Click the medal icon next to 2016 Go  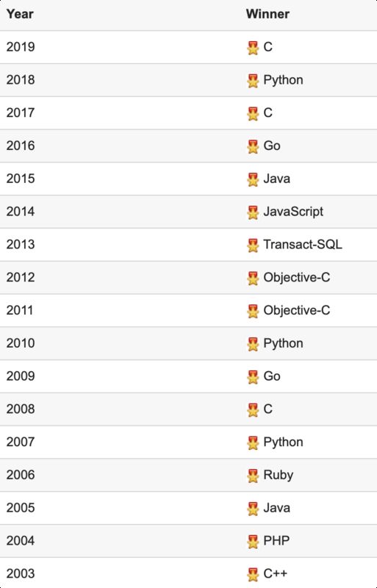coord(253,146)
